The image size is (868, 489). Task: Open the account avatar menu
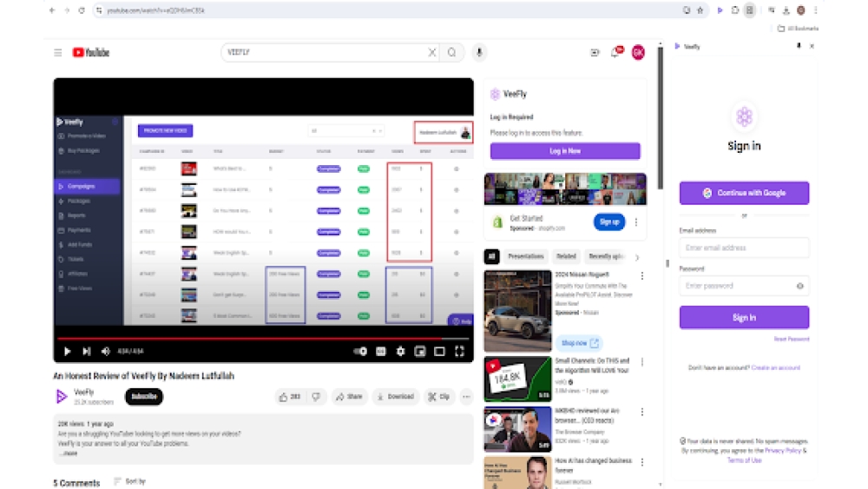638,53
